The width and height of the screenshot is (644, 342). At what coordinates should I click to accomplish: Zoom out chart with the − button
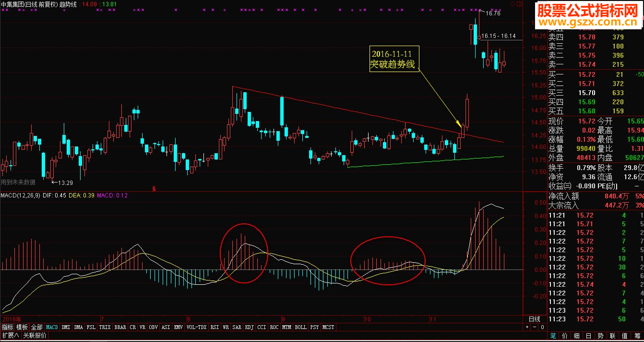pyautogui.click(x=534, y=327)
